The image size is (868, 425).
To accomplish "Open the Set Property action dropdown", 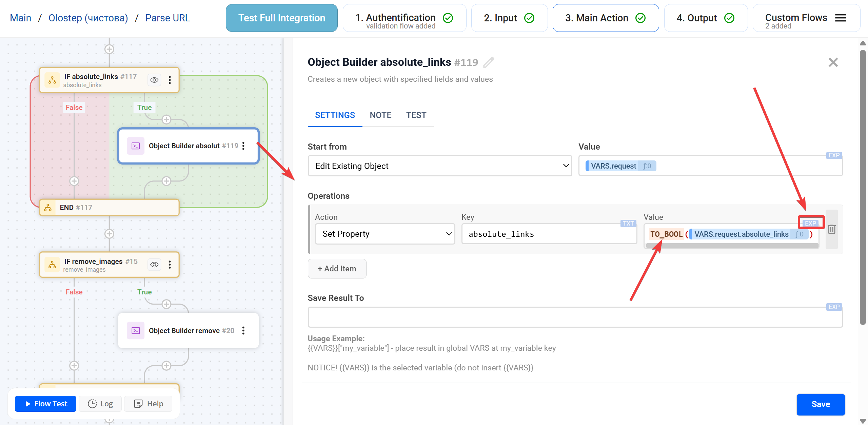I will point(385,234).
